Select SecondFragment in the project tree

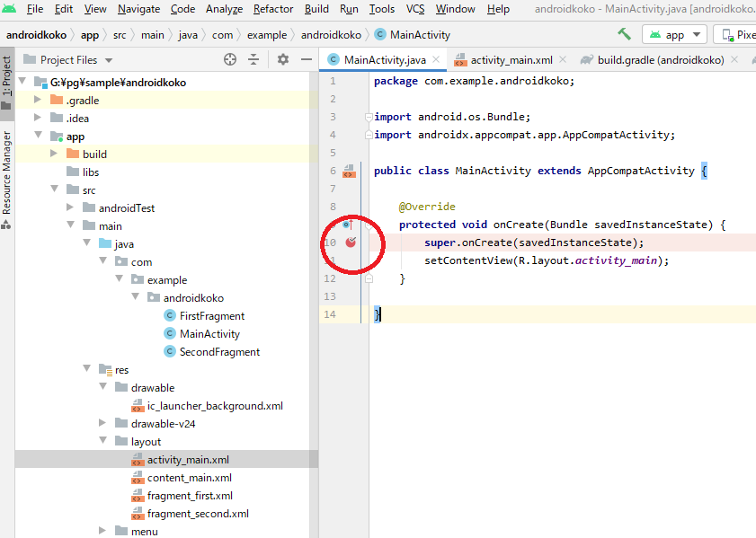coord(219,352)
